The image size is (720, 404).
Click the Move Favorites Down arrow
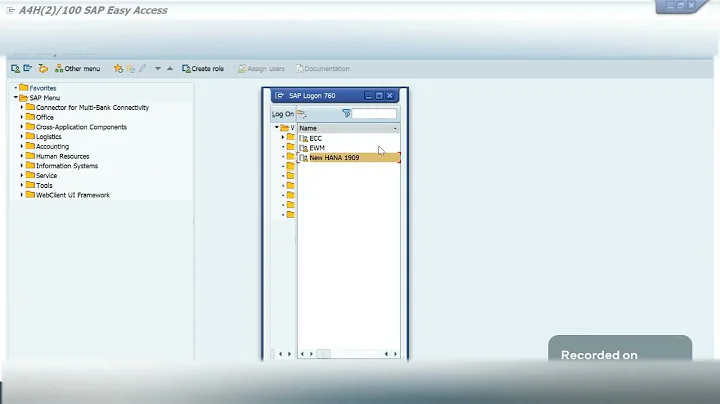click(158, 69)
